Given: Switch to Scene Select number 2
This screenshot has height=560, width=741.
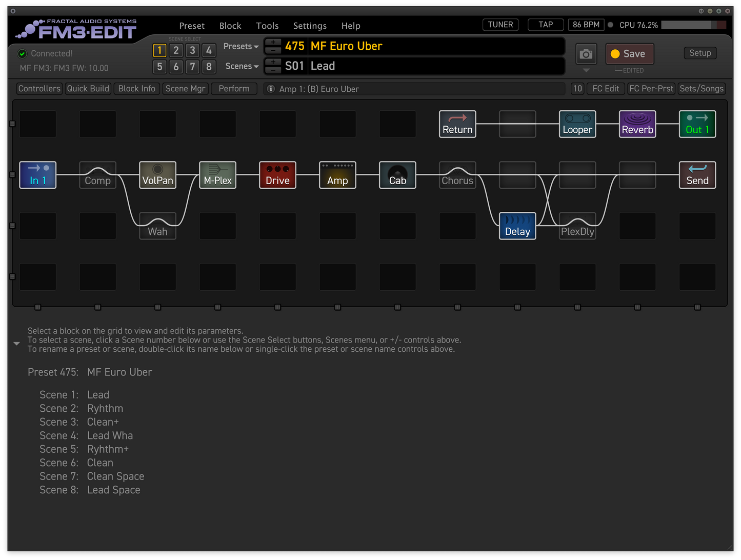Looking at the screenshot, I should (x=176, y=50).
